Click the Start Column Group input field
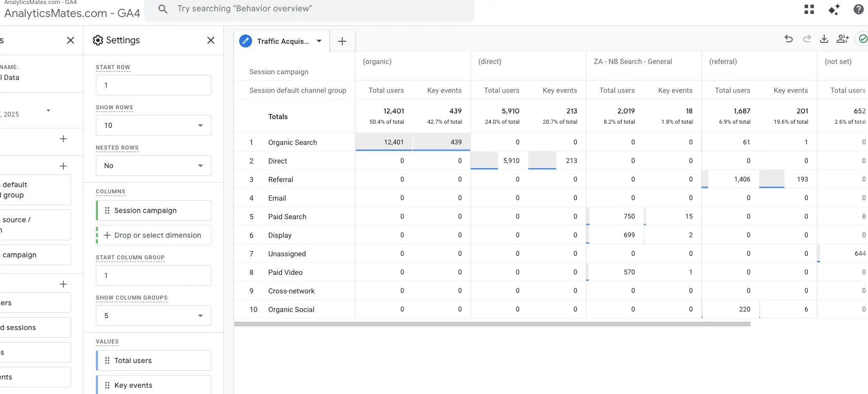The height and width of the screenshot is (394, 868). pyautogui.click(x=154, y=275)
